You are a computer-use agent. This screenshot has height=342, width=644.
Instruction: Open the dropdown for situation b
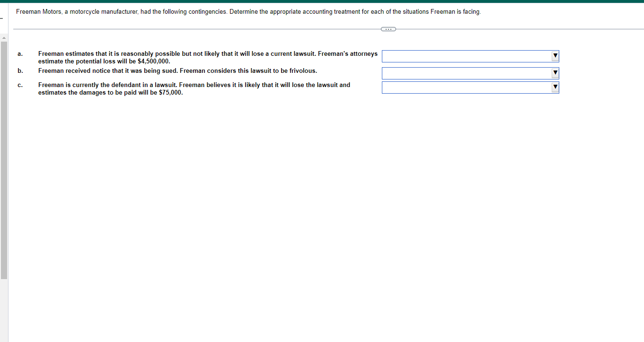coord(470,73)
